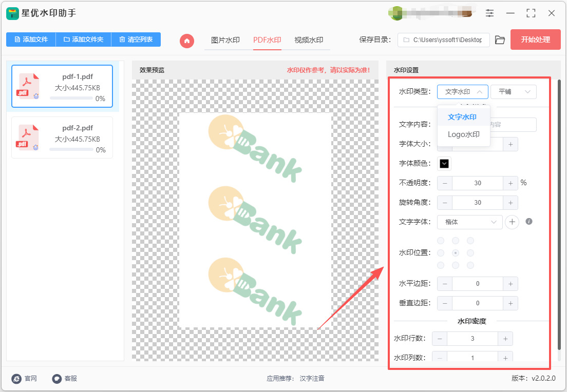Select bottom-center watermark position radio
567x392 pixels.
456,266
